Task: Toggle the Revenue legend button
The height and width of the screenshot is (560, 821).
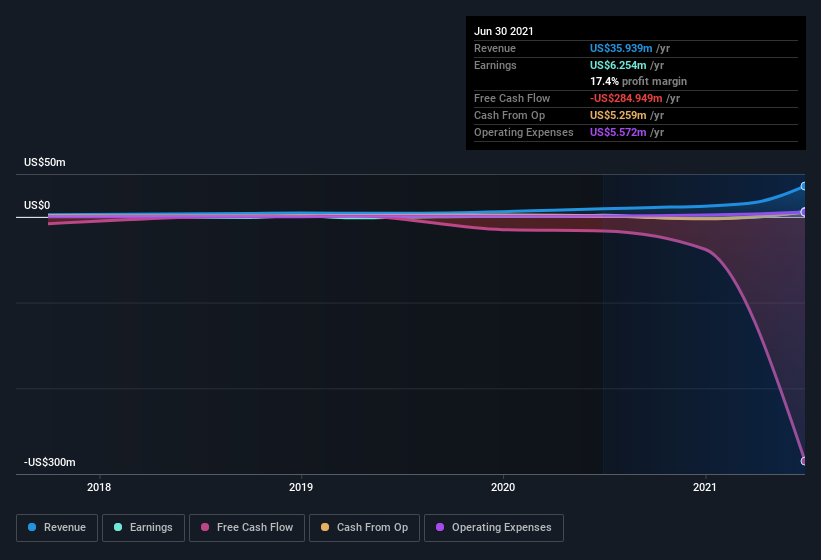Action: point(57,528)
